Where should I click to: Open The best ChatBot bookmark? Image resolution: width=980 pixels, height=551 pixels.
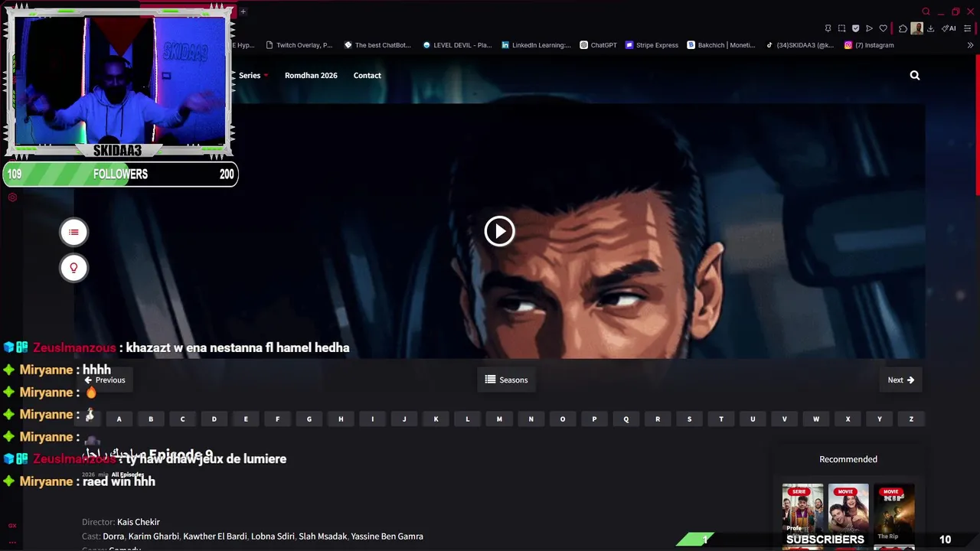[378, 45]
